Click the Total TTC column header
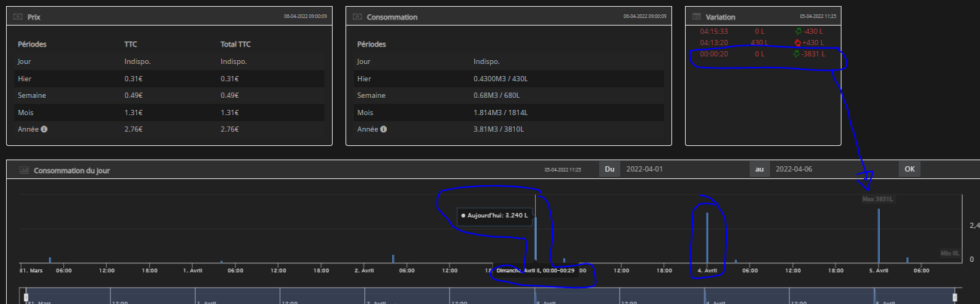The image size is (980, 304). (236, 44)
